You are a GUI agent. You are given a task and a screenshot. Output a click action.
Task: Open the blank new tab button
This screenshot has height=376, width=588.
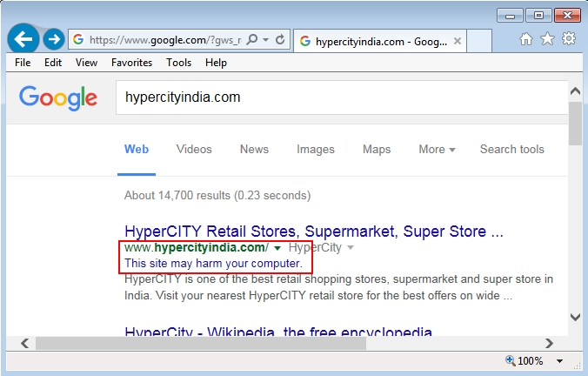479,40
